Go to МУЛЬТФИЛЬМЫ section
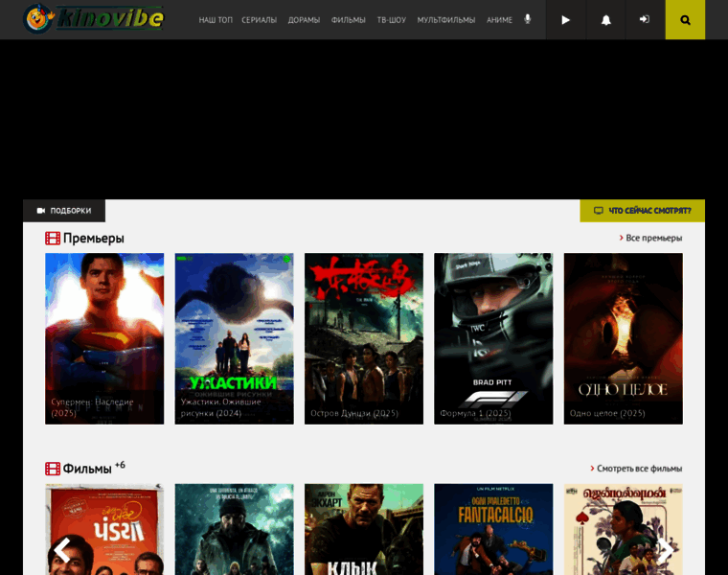This screenshot has width=728, height=575. click(x=446, y=20)
